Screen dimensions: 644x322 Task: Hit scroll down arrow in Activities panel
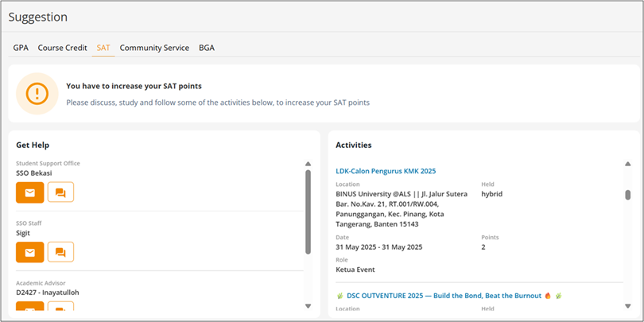pos(627,306)
